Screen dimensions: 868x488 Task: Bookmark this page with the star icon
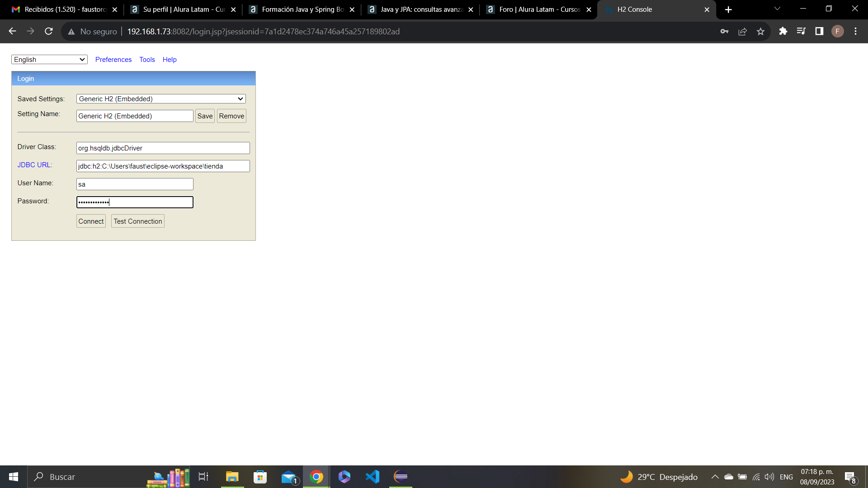click(760, 31)
